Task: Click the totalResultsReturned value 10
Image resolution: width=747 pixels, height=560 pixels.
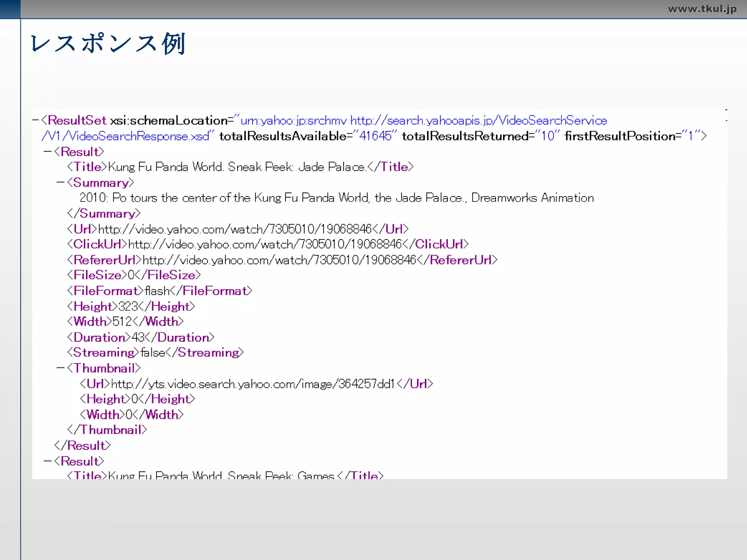Action: point(547,136)
